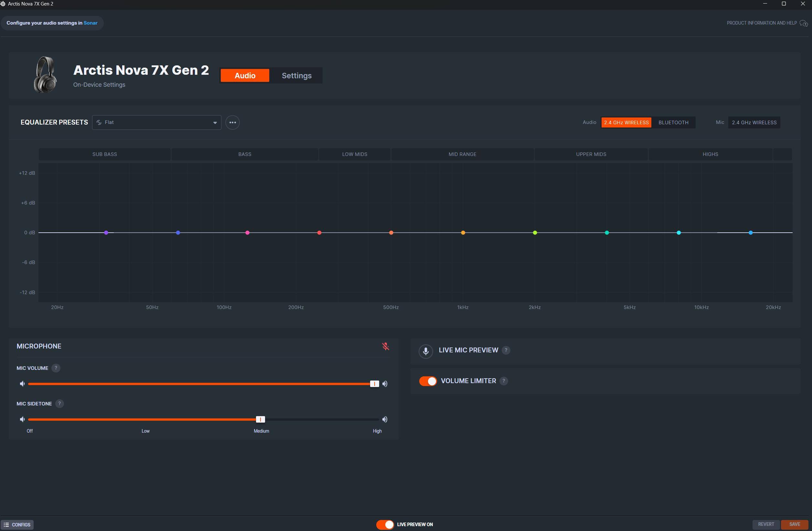Click the equalizer preset dropdown arrow
This screenshot has width=812, height=531.
[215, 123]
